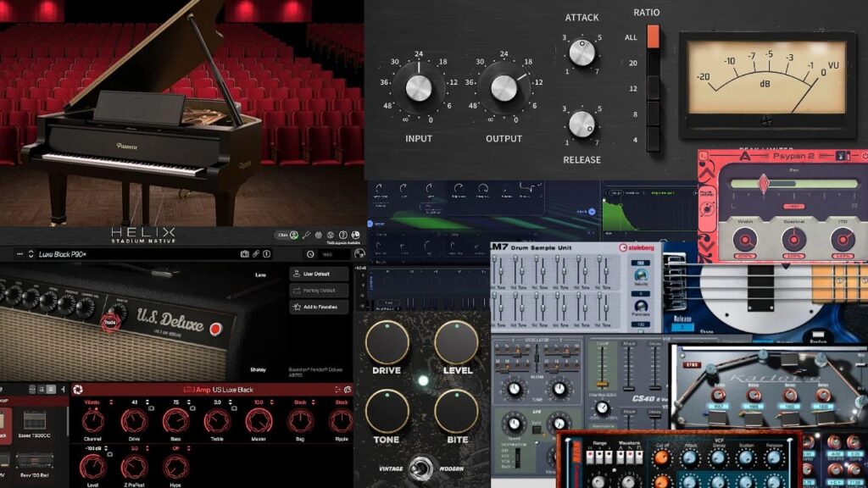Click the User Default button
Viewport: 868px width, 488px height.
pos(319,274)
